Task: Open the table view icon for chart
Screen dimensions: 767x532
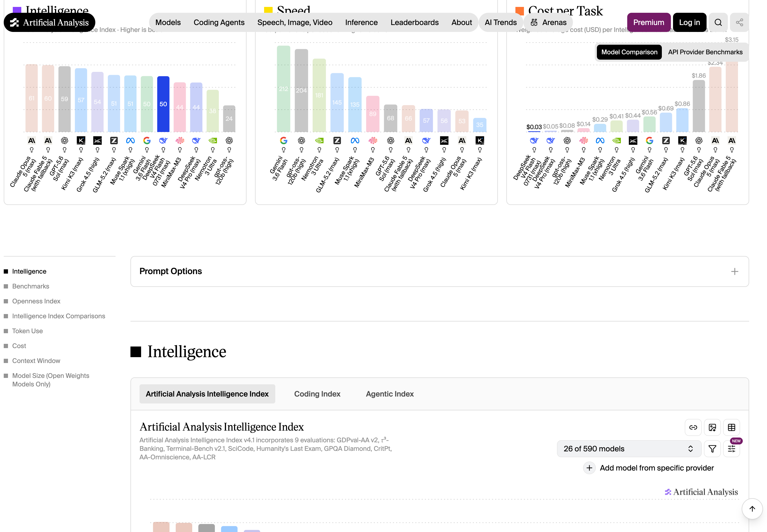Action: coord(731,427)
